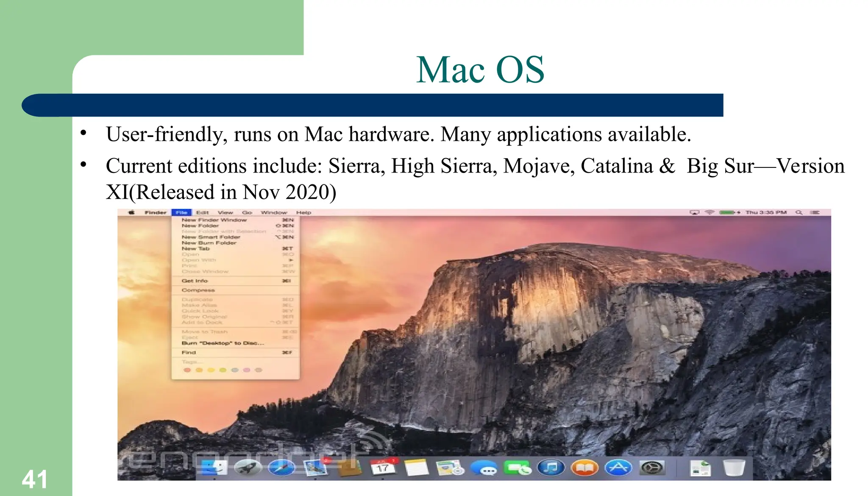This screenshot has width=868, height=496.
Task: Open yellow Notes icon in Dock
Action: (417, 468)
